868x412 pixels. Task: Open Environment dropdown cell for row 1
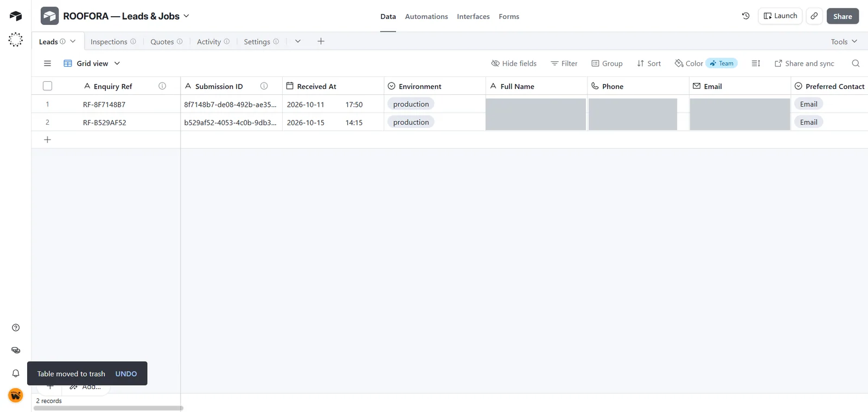point(435,104)
